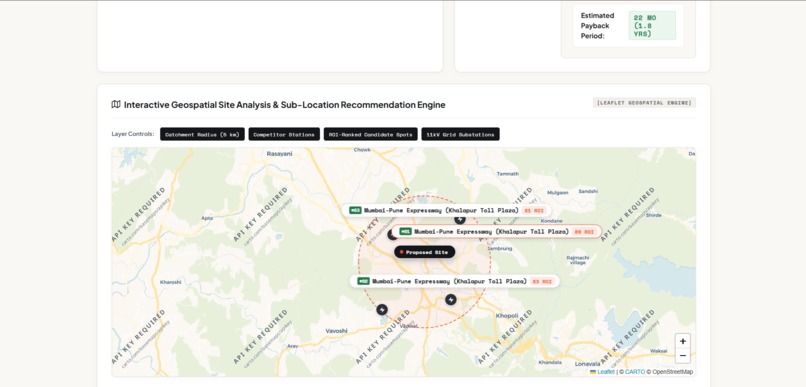Click the Khandala place label on the map

tap(549, 362)
